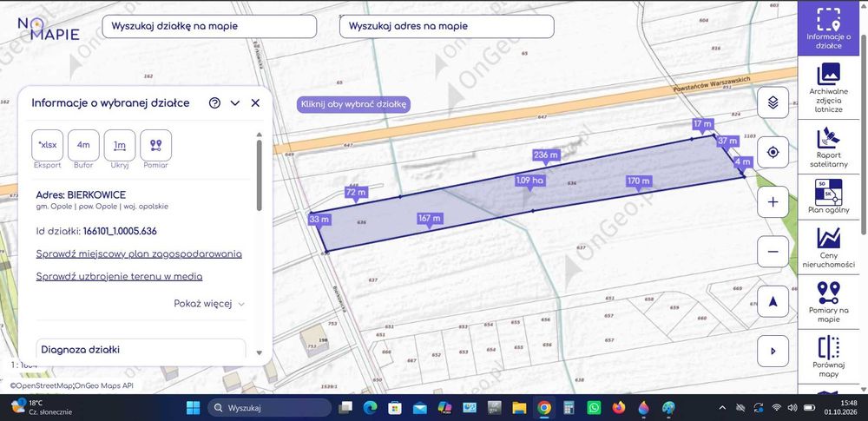Expand Pokaż więcej details
Viewport: 868px width, 421px height.
pyautogui.click(x=209, y=304)
